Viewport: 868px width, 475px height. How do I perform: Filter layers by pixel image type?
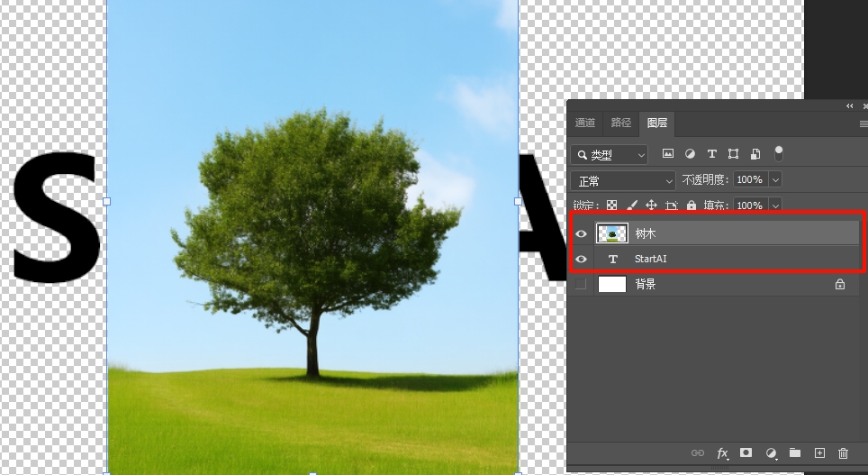pos(668,154)
